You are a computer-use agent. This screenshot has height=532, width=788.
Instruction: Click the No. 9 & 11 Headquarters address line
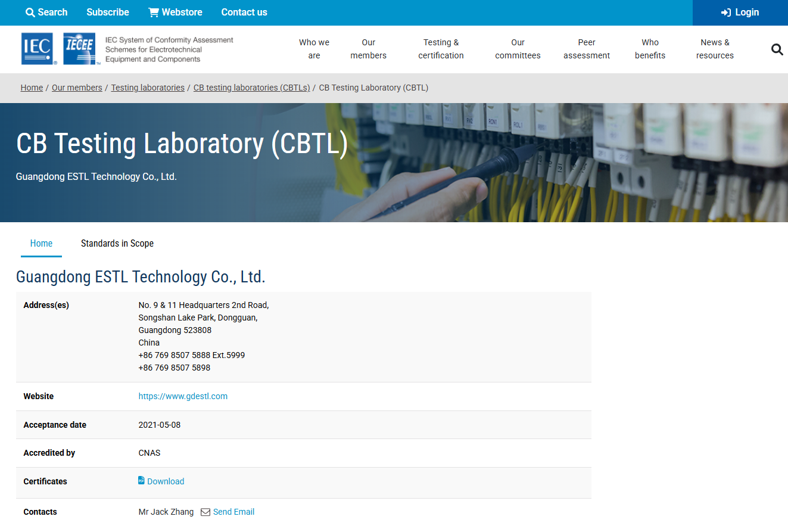204,305
